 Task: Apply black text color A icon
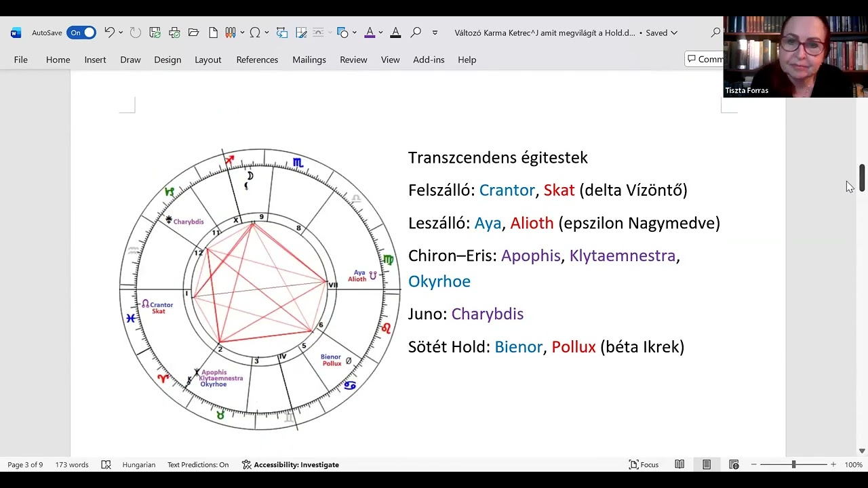pos(395,33)
